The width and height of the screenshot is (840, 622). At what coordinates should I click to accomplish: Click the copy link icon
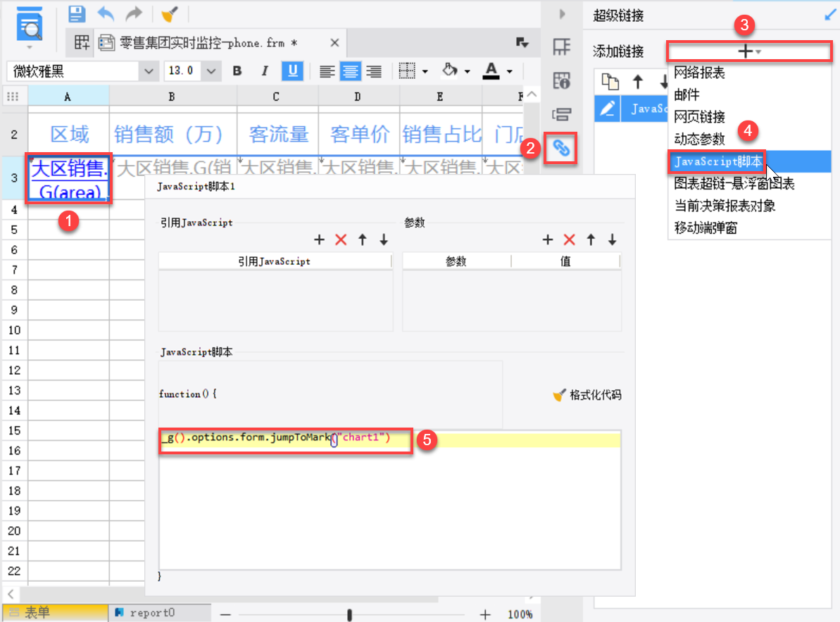[x=610, y=82]
